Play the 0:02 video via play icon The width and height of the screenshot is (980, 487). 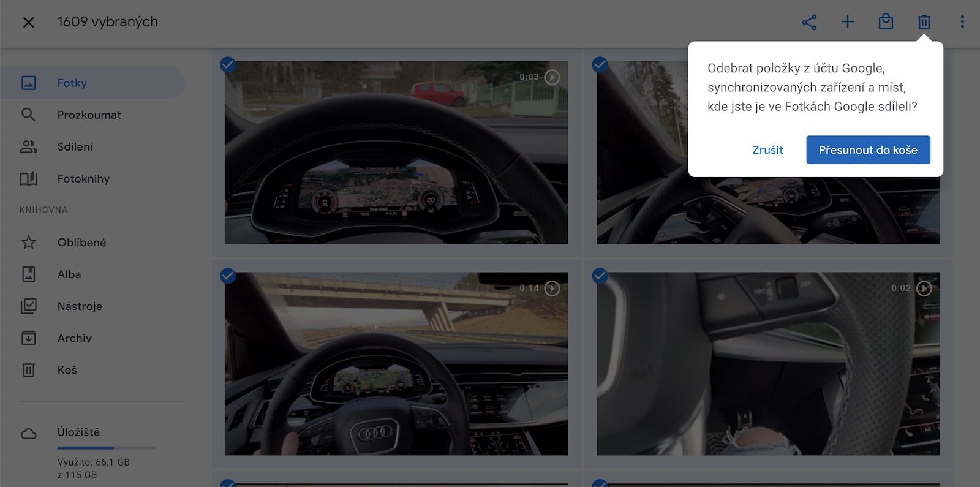coord(924,288)
